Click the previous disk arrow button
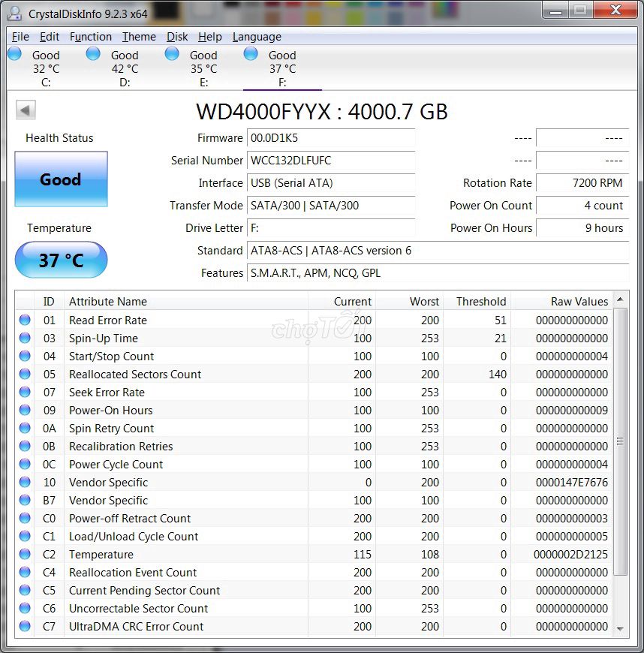Image resolution: width=644 pixels, height=653 pixels. (x=26, y=110)
